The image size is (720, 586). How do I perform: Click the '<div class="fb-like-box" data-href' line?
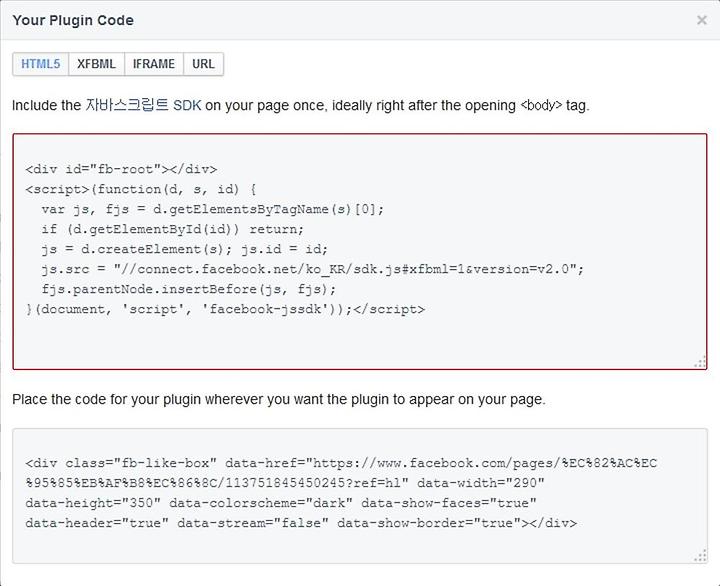(x=342, y=463)
